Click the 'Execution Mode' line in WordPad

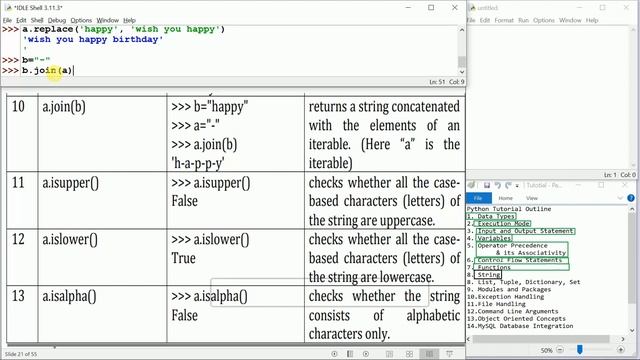(x=503, y=224)
